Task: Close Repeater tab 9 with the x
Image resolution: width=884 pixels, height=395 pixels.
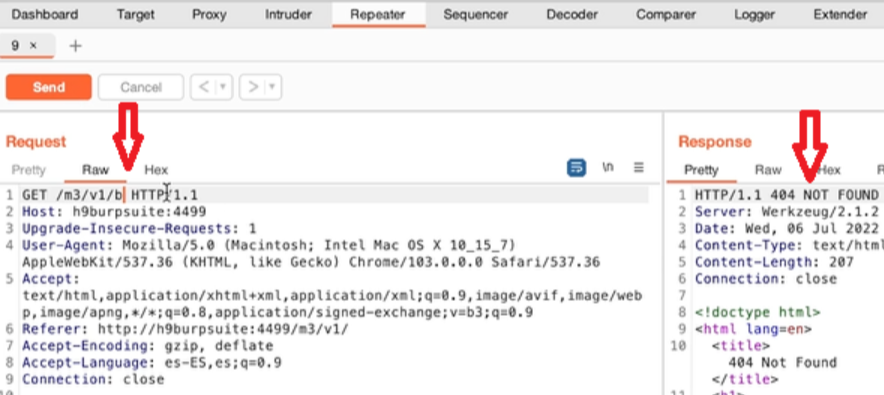Action: tap(33, 46)
